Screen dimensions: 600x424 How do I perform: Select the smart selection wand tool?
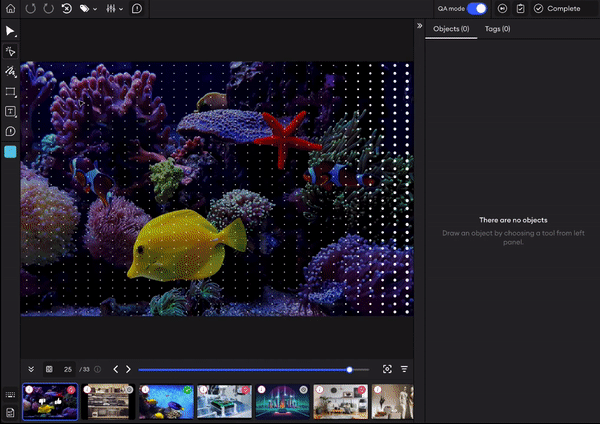pyautogui.click(x=10, y=51)
